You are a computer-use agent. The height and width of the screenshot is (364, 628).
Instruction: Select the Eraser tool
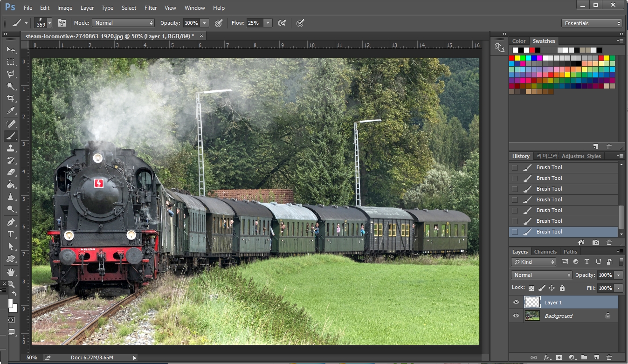(11, 172)
